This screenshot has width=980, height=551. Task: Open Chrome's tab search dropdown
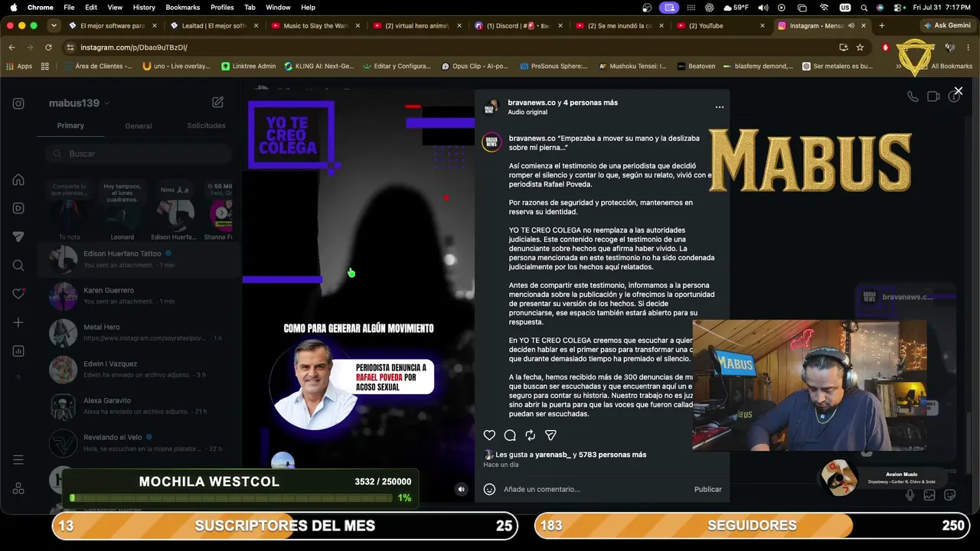54,25
